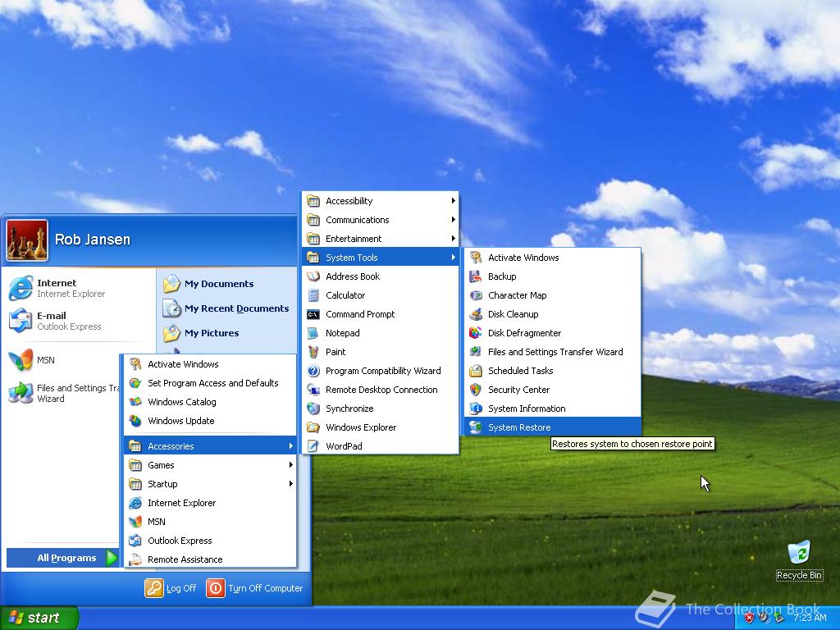
Task: Click the Command Prompt icon
Action: [x=313, y=314]
